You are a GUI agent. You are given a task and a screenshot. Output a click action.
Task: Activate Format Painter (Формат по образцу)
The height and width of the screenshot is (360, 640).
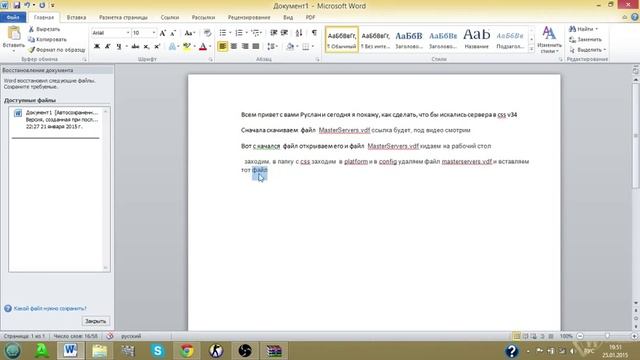(x=57, y=50)
